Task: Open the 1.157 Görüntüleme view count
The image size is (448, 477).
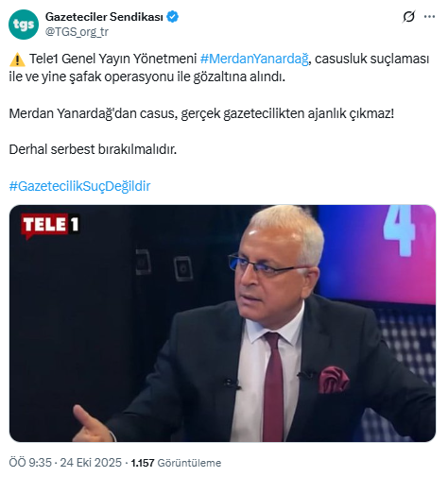Action: coord(176,463)
